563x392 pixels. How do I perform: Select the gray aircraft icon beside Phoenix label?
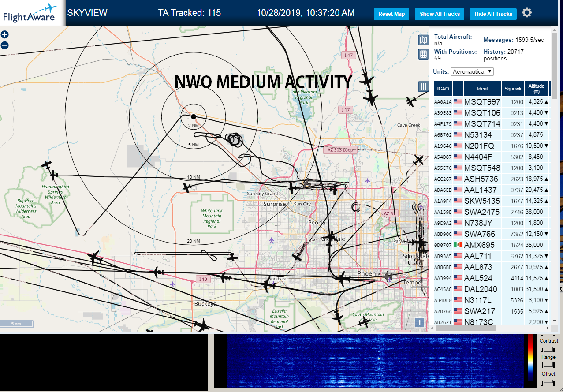[x=388, y=277]
